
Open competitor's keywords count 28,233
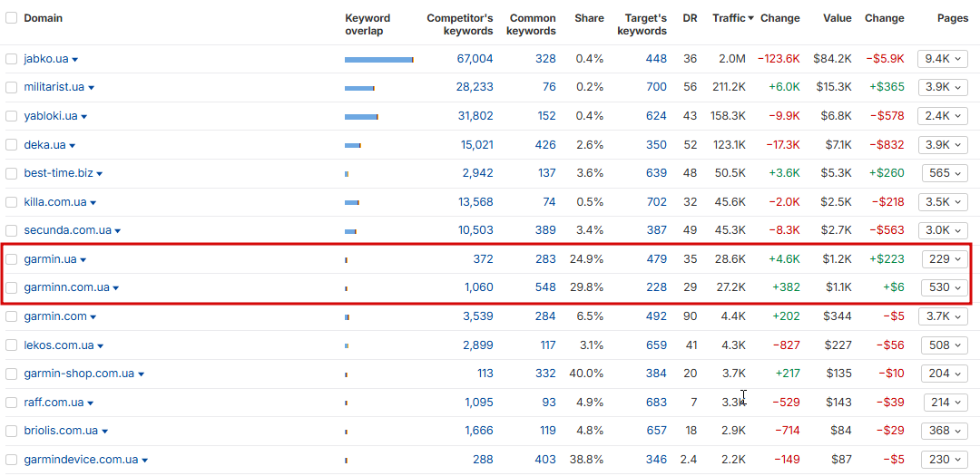475,87
